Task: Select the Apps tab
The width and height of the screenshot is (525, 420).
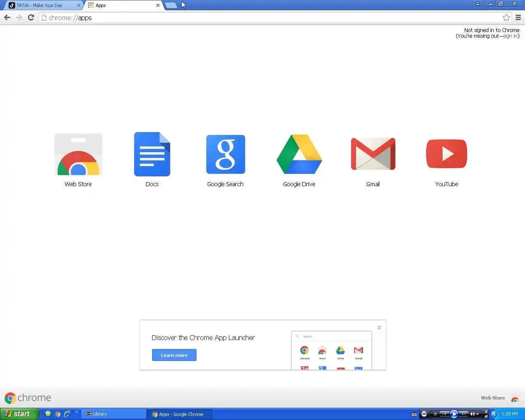Action: pos(123,5)
